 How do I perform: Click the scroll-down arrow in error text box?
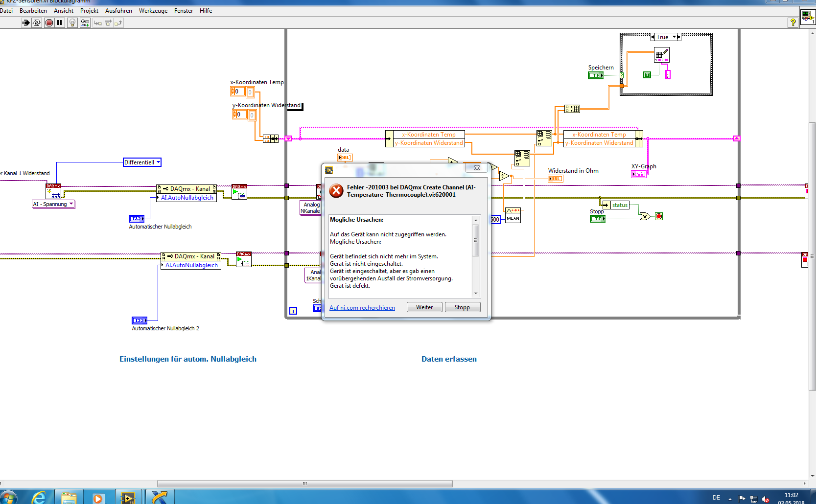(x=475, y=294)
